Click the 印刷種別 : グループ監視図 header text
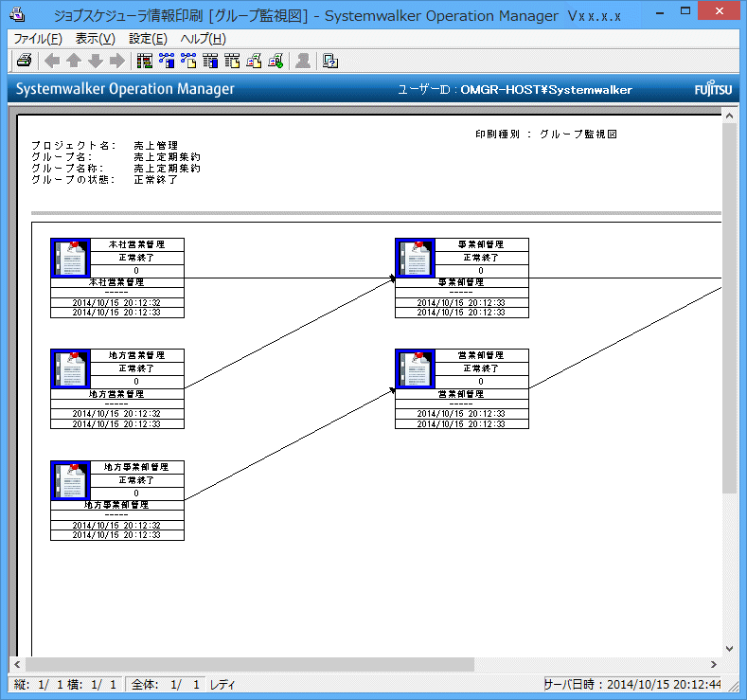The image size is (747, 700). click(546, 135)
